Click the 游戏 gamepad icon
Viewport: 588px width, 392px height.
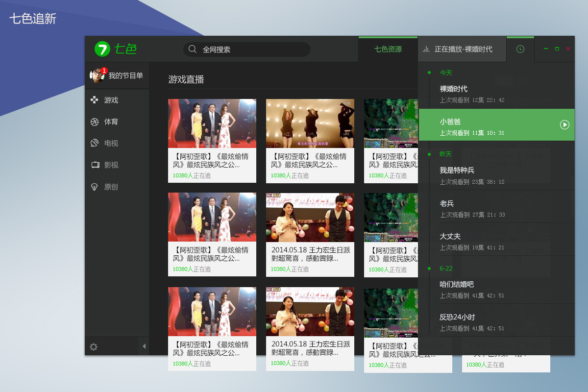coord(95,100)
